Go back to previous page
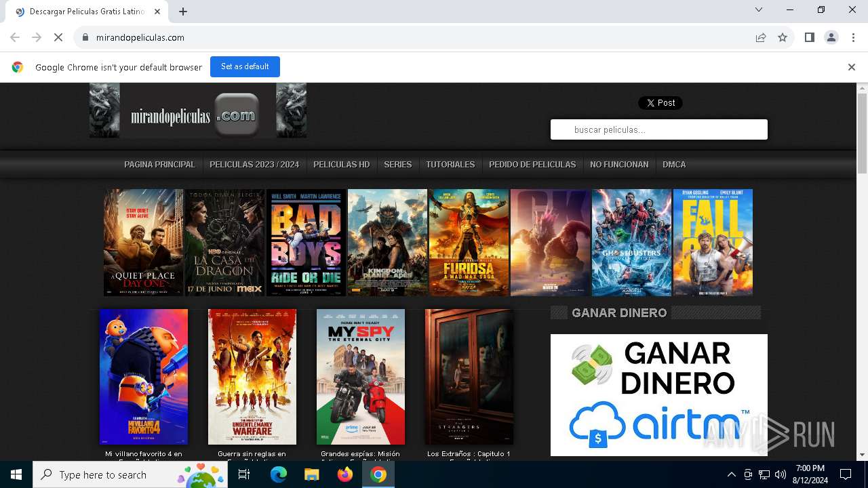Viewport: 868px width, 488px height. [15, 37]
